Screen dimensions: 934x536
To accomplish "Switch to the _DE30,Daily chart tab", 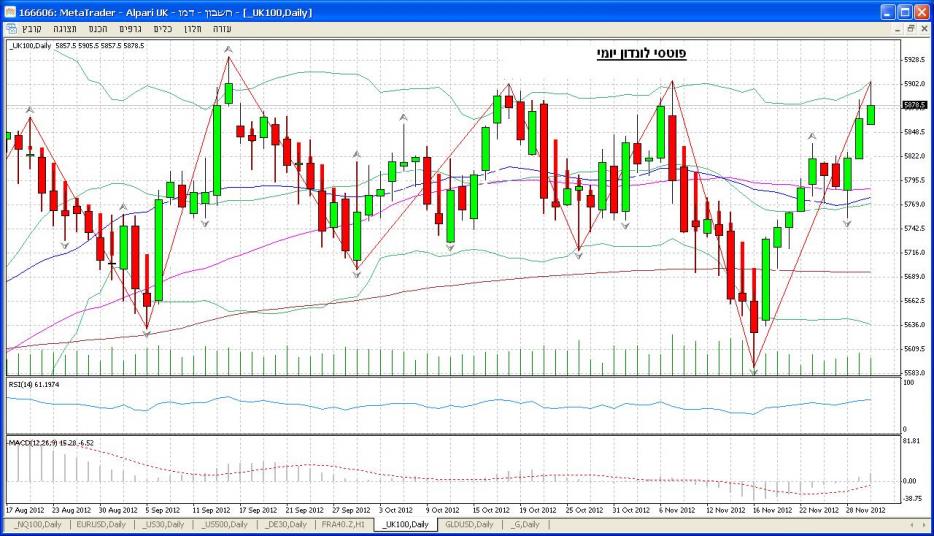I will tap(287, 524).
